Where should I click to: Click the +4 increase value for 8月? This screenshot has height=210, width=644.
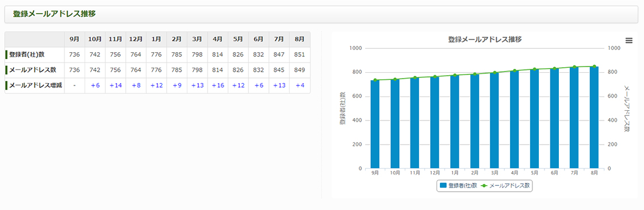[x=300, y=85]
